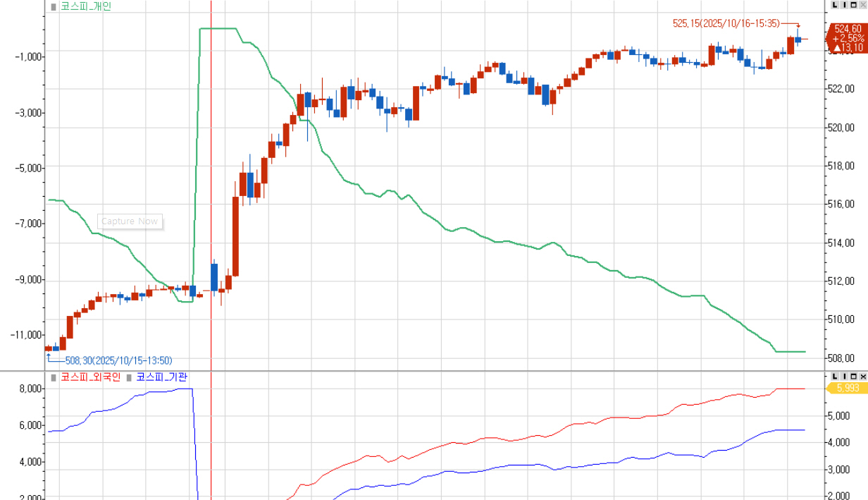The image size is (868, 500).
Task: Click the I icon on the lower indicator panel
Action: tap(845, 376)
